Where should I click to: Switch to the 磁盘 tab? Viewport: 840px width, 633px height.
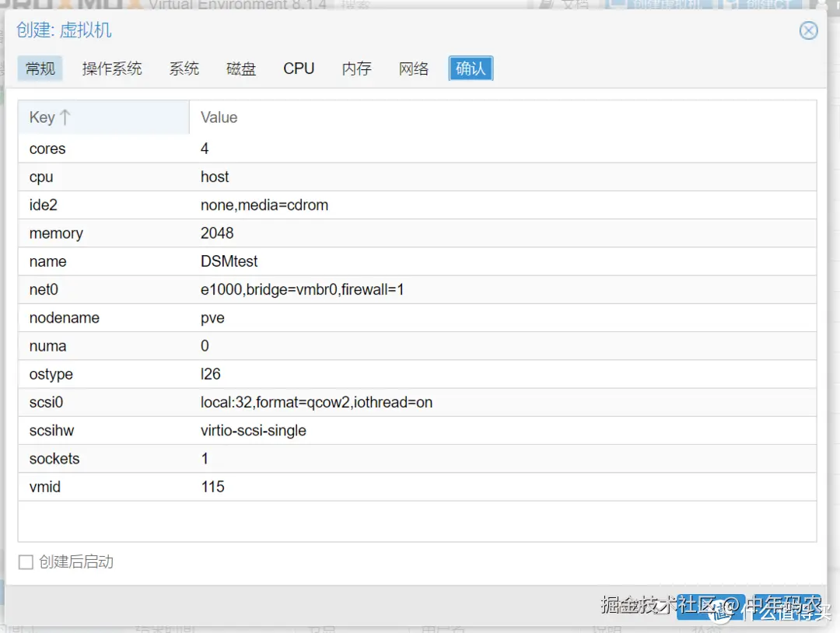(x=241, y=68)
